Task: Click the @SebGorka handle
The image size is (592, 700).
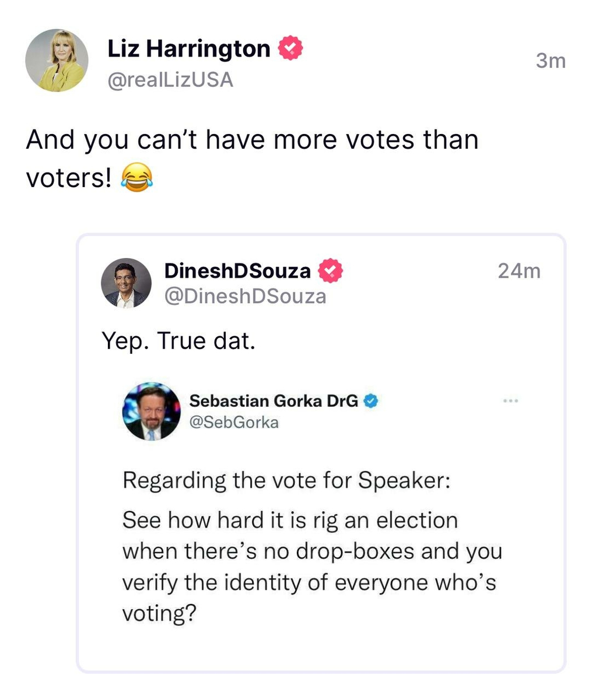Action: (x=234, y=422)
